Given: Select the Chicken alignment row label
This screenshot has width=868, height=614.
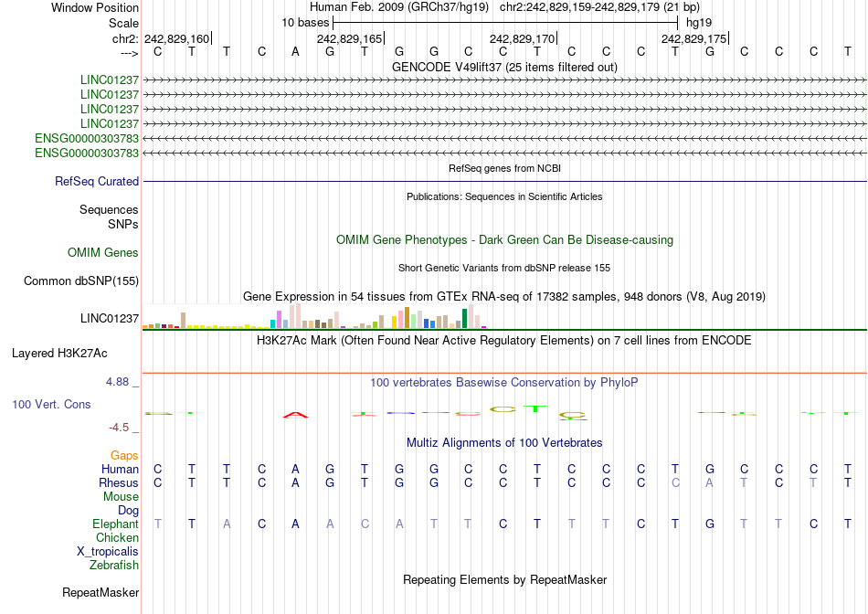Looking at the screenshot, I should (x=117, y=537).
